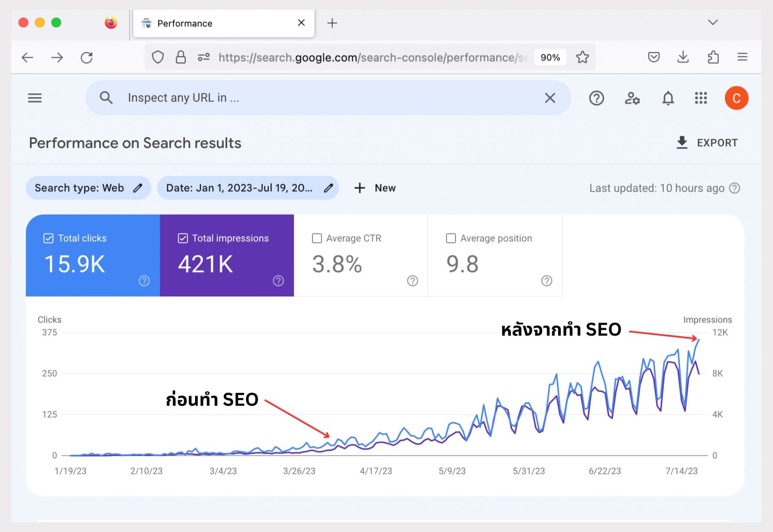Select the Total impressions 421K card
The height and width of the screenshot is (532, 773).
coord(227,255)
